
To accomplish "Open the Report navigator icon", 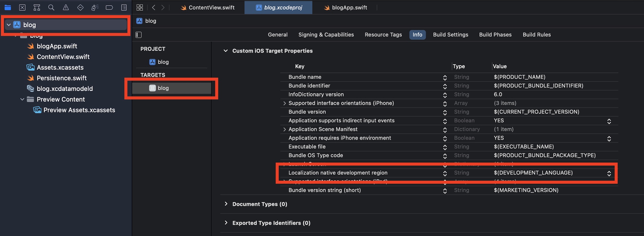I will coord(124,8).
